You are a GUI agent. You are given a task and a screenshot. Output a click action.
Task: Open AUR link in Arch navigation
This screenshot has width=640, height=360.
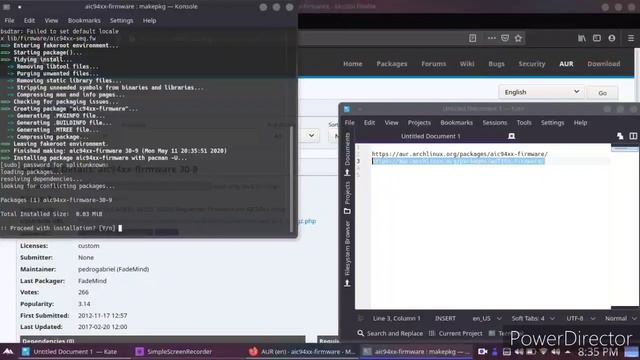[x=566, y=64]
